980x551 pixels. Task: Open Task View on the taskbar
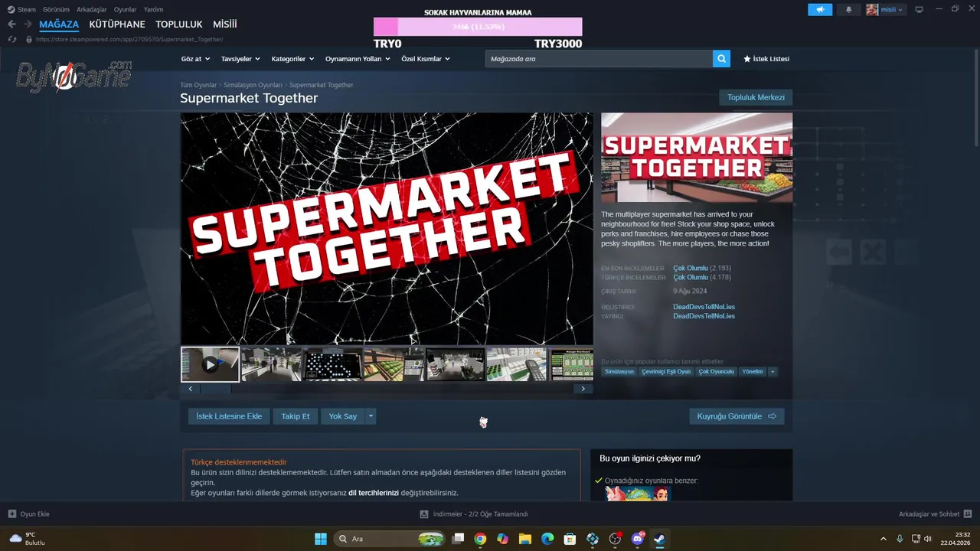(458, 539)
